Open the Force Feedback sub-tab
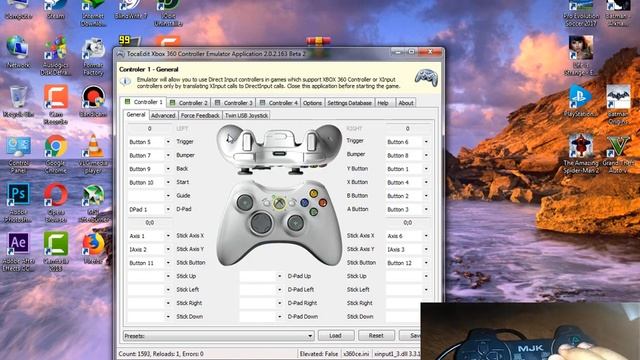The width and height of the screenshot is (640, 360). (200, 116)
